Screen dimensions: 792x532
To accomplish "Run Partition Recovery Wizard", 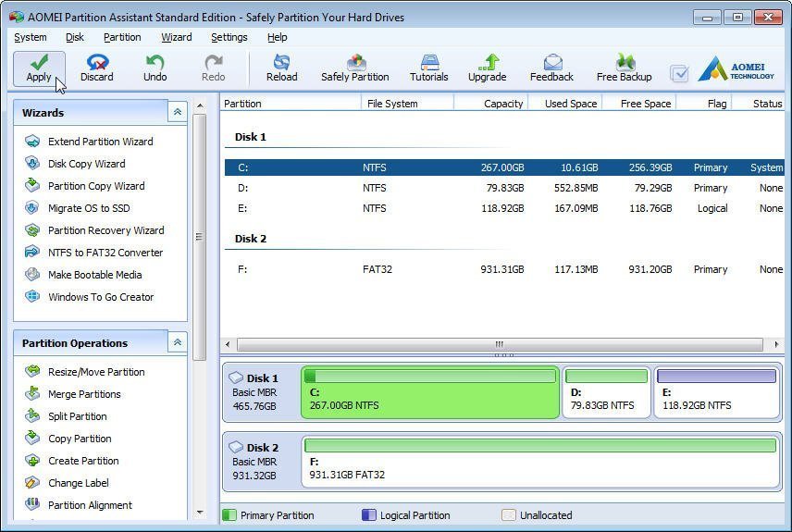I will (x=94, y=230).
